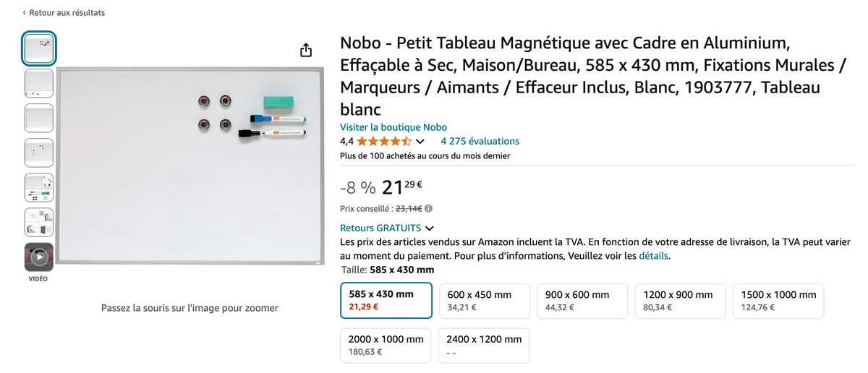Choose the 1200 x 900 mm size option

coord(680,301)
